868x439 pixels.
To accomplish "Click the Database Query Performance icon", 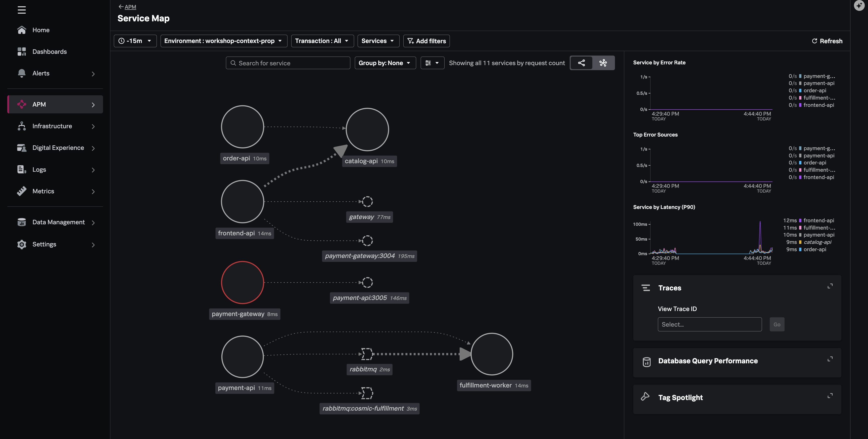I will pyautogui.click(x=646, y=362).
